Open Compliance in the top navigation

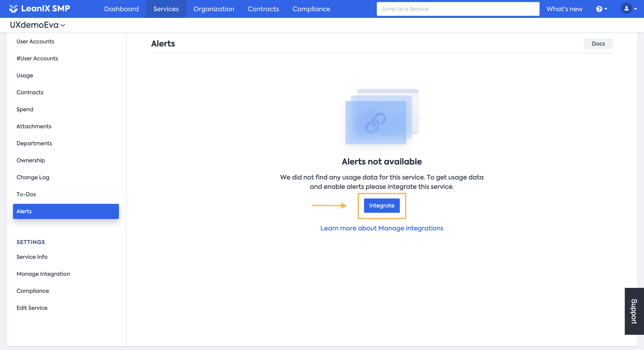[x=311, y=9]
